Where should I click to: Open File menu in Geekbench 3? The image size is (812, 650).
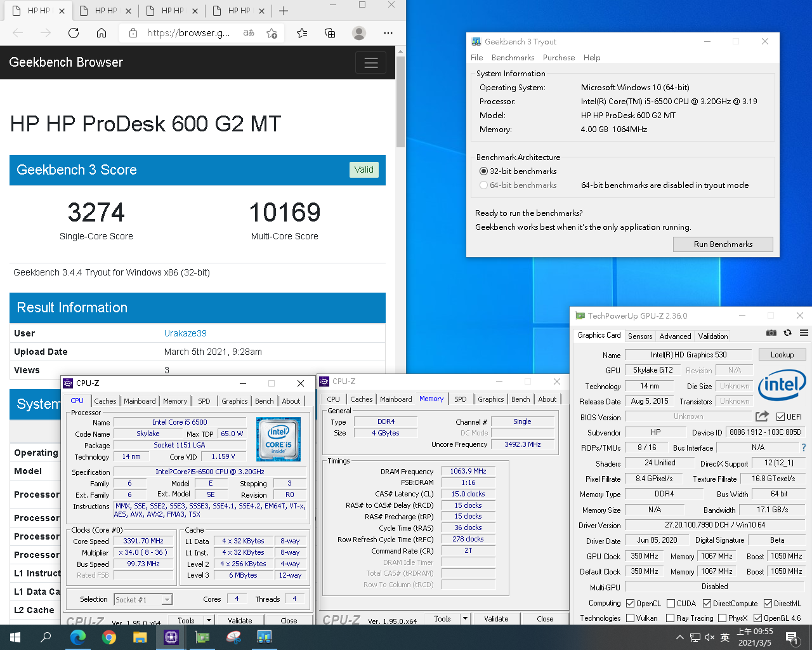click(x=477, y=58)
